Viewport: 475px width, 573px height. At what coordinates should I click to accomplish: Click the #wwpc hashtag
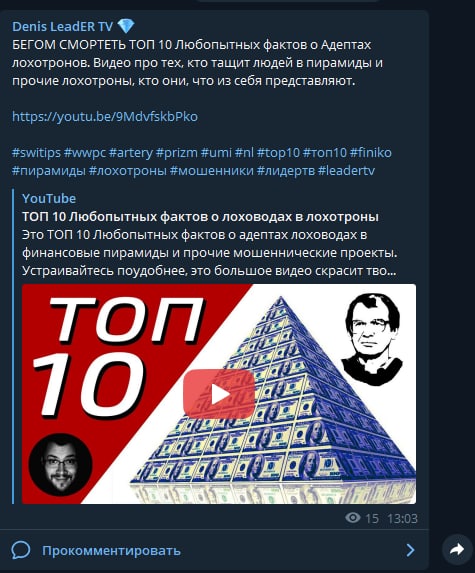85,152
